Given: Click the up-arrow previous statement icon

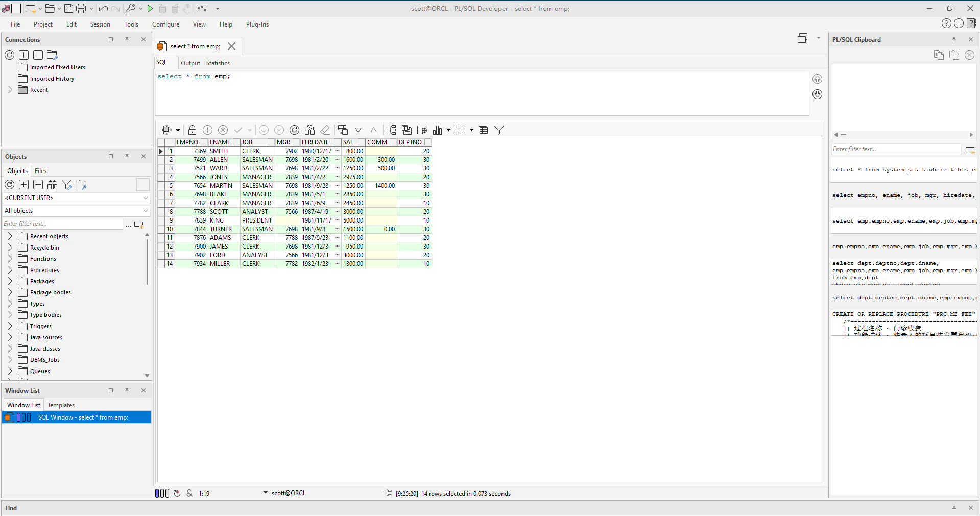Looking at the screenshot, I should (x=818, y=79).
